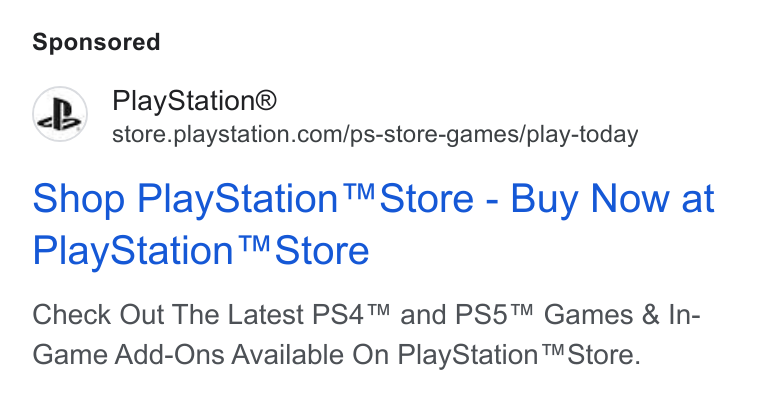Click "Games & In-" text in the description
The image size is (760, 398).
pos(622,314)
